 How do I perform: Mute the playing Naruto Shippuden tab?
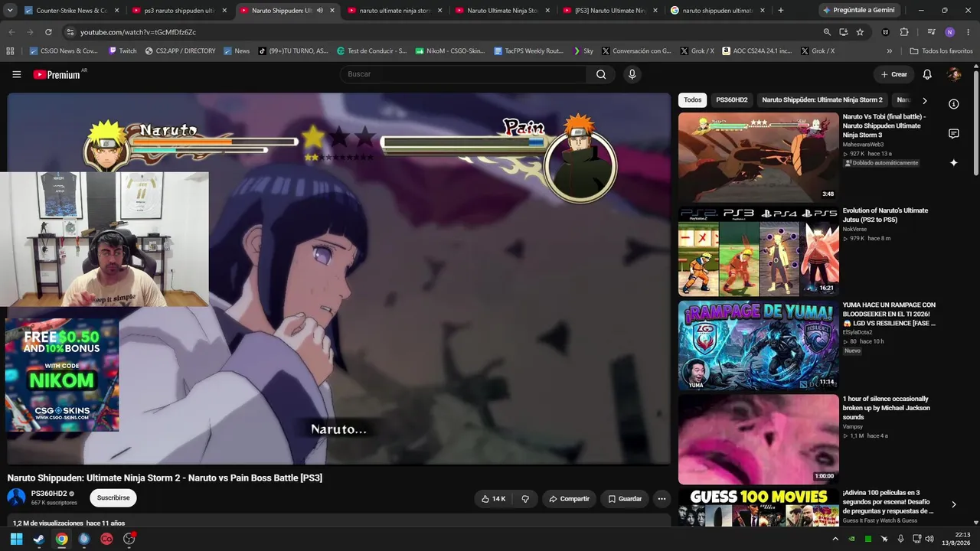point(320,11)
